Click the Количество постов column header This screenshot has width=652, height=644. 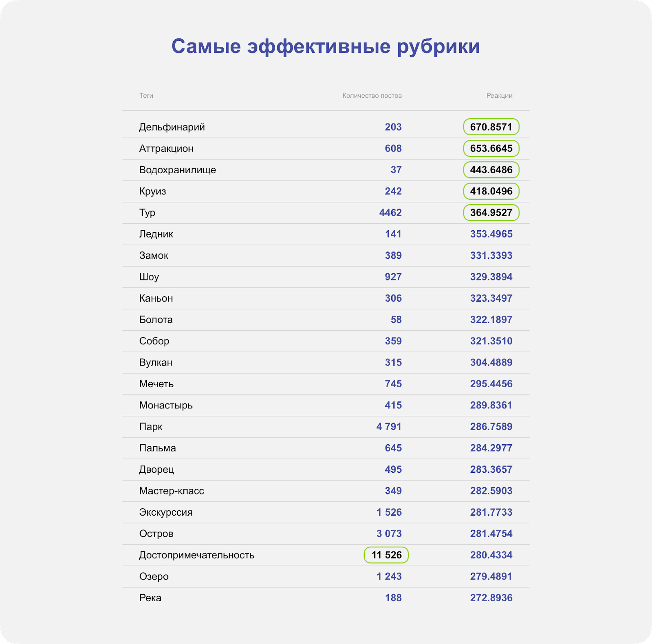[x=372, y=95]
